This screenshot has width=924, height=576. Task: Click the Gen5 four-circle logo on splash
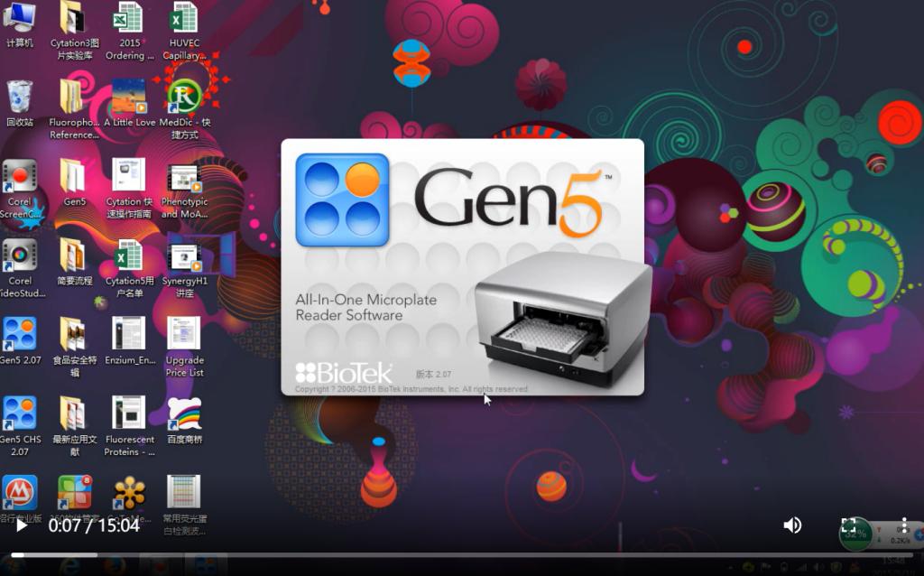click(x=342, y=200)
